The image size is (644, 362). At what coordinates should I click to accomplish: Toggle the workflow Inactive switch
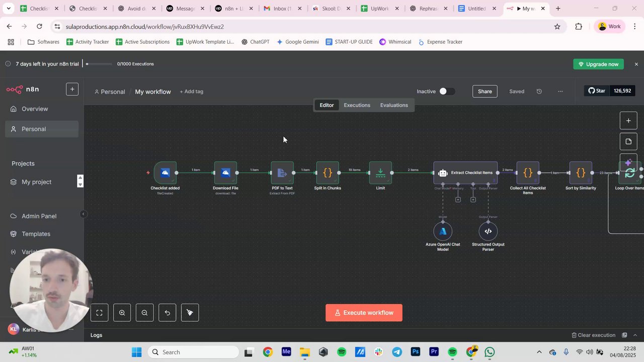tap(446, 92)
